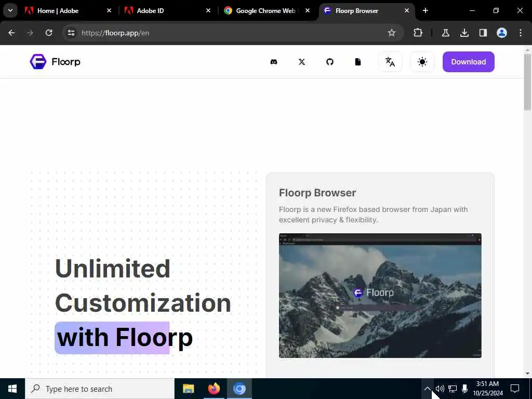
Task: Bookmark this page with the star icon
Action: [392, 33]
